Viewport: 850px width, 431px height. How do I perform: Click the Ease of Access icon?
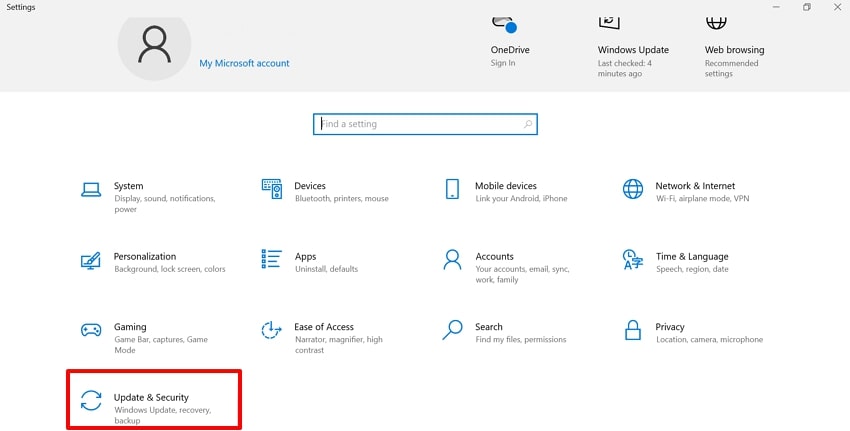coord(271,330)
